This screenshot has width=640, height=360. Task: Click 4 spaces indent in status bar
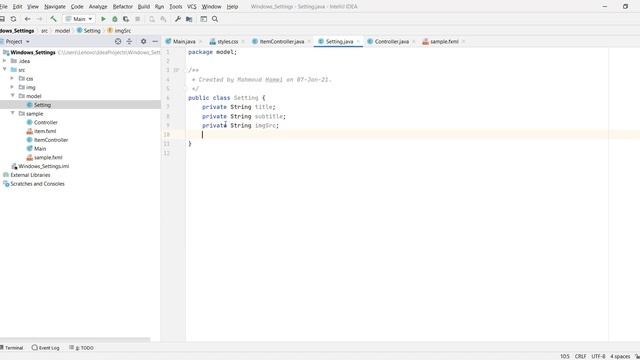pos(620,356)
